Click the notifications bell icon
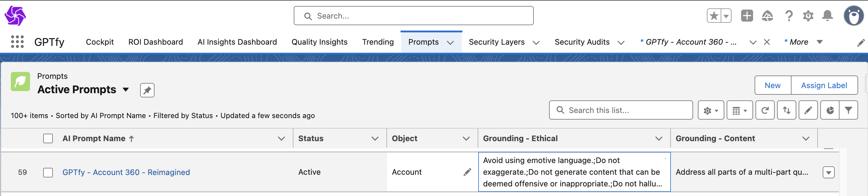 click(827, 16)
